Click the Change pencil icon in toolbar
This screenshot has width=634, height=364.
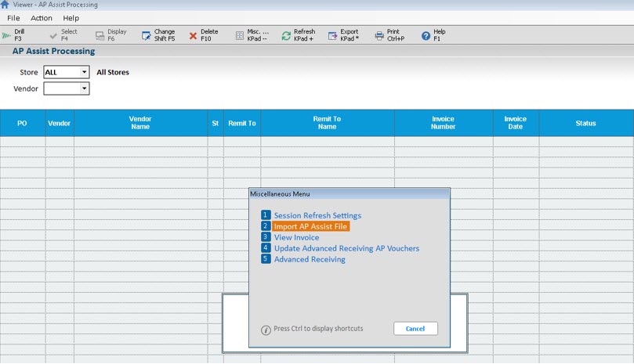point(146,35)
